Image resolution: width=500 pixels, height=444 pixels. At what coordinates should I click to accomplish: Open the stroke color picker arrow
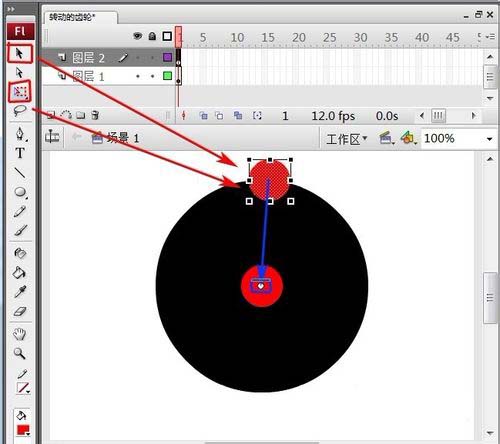[x=28, y=392]
